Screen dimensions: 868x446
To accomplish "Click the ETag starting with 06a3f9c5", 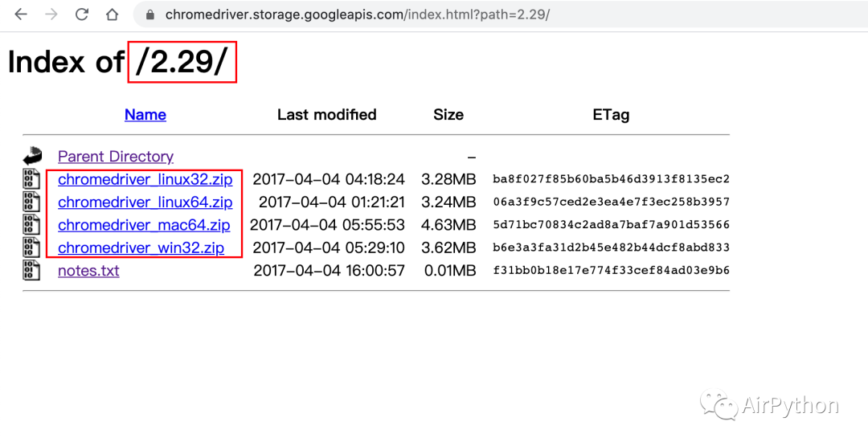I will click(611, 202).
